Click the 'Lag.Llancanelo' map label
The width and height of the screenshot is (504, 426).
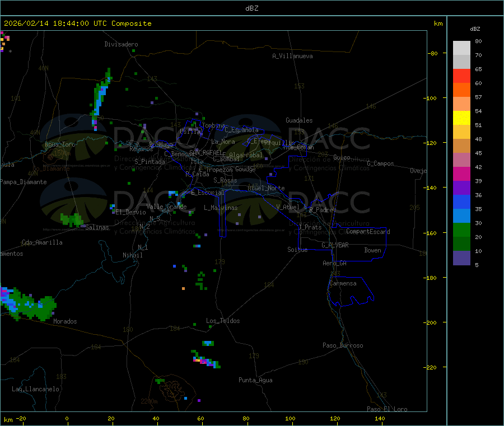tap(36, 389)
